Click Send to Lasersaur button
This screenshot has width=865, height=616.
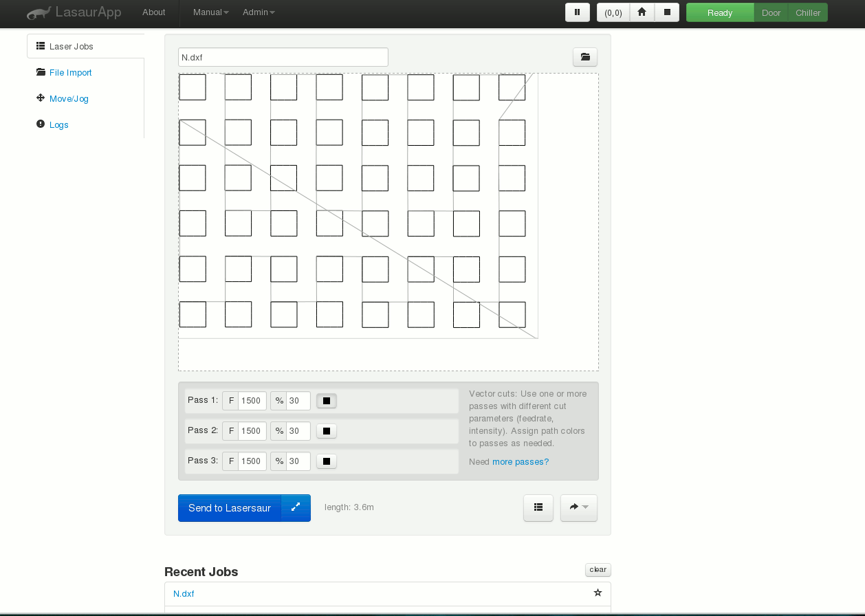click(x=230, y=508)
